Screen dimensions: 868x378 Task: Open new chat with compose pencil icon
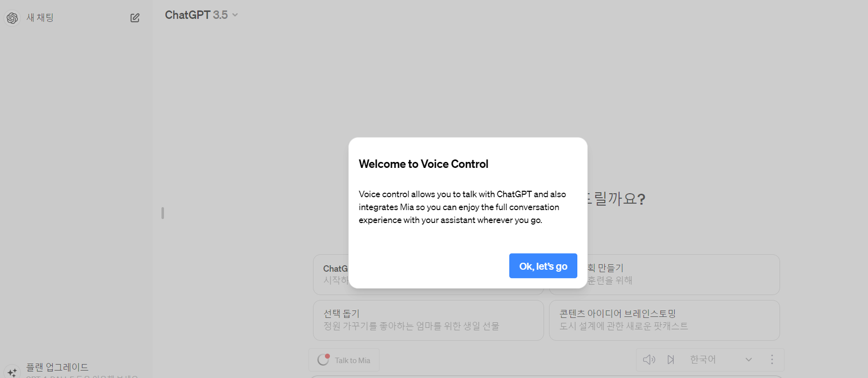(x=135, y=18)
